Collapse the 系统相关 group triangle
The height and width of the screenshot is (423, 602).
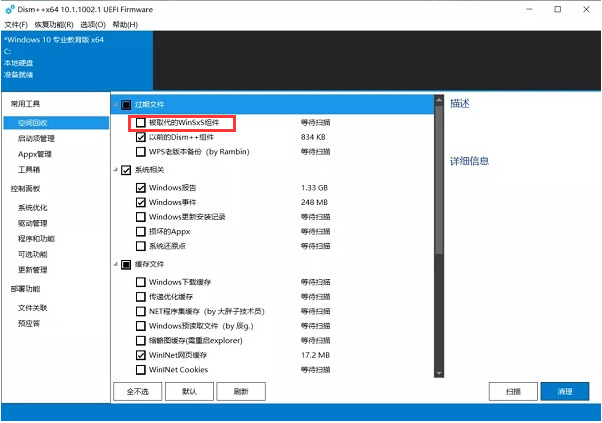coord(116,170)
